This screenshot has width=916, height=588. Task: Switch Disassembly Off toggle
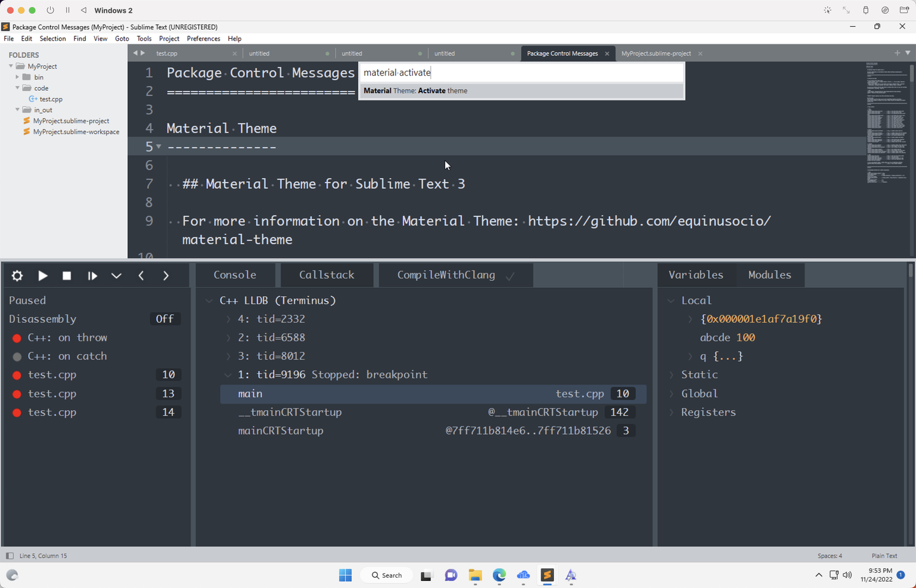[165, 319]
